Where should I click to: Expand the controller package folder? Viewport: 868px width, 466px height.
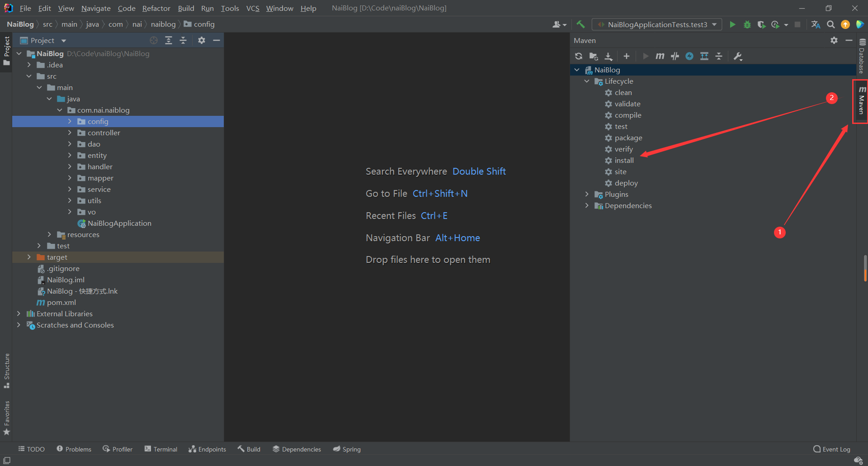pyautogui.click(x=70, y=133)
